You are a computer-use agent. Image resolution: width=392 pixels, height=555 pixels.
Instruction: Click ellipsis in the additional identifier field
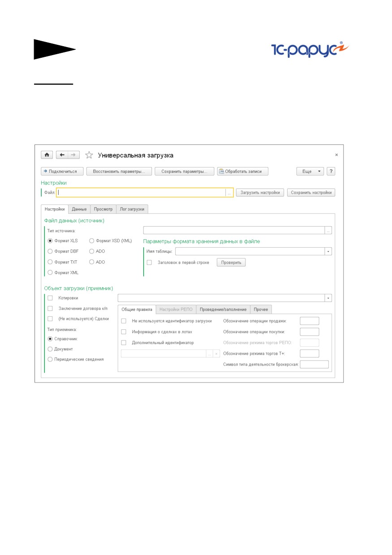(209, 353)
